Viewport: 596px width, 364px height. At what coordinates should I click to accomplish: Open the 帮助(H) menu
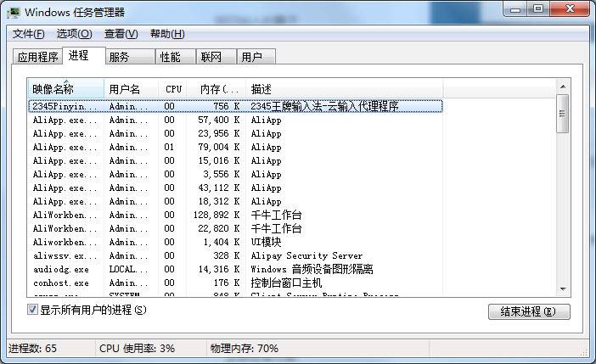pos(167,34)
